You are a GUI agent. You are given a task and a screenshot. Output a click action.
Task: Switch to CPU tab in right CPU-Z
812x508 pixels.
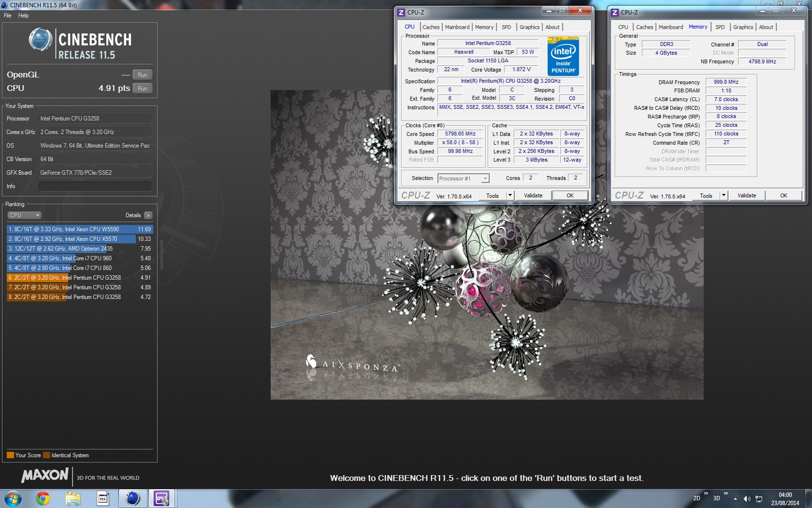623,27
